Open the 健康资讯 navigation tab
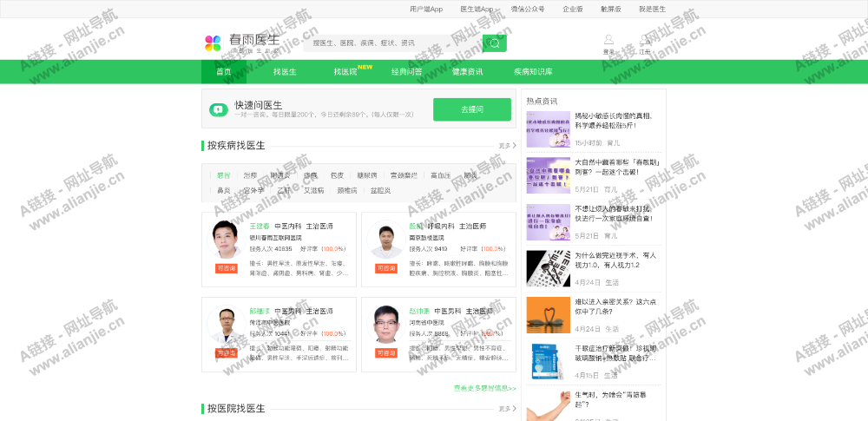The image size is (868, 421). tap(467, 72)
